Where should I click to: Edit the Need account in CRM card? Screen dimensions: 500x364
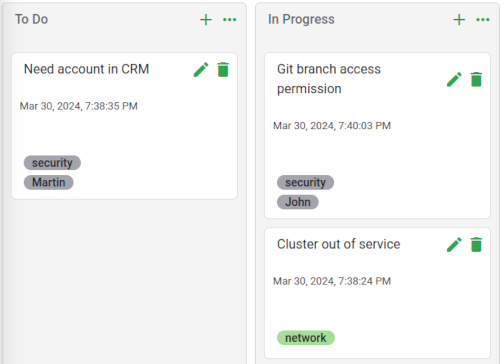[x=201, y=69]
